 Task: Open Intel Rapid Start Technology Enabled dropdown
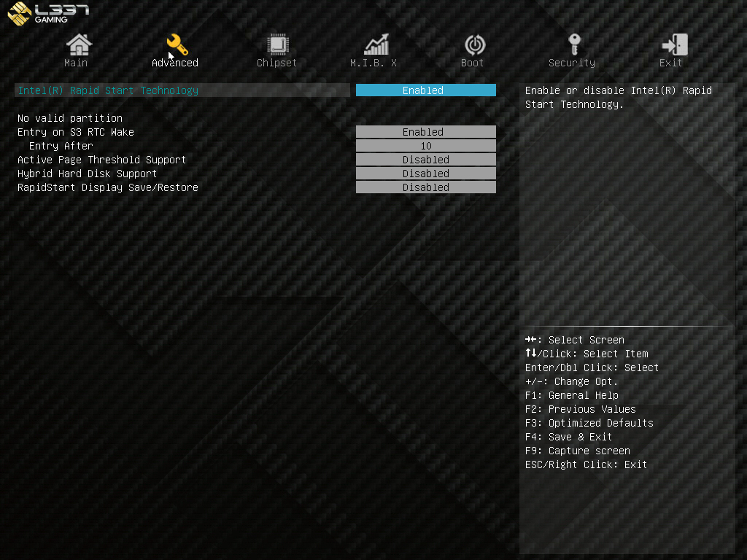click(x=425, y=90)
